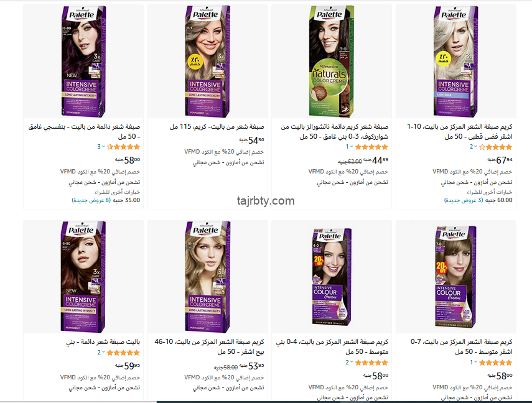Click the star rating of the 6-80 brown Palette dye
This screenshot has width=532, height=403.
123,353
